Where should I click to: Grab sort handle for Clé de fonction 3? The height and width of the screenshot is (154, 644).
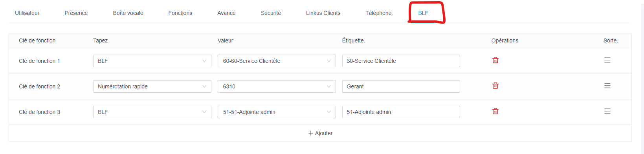tap(607, 111)
